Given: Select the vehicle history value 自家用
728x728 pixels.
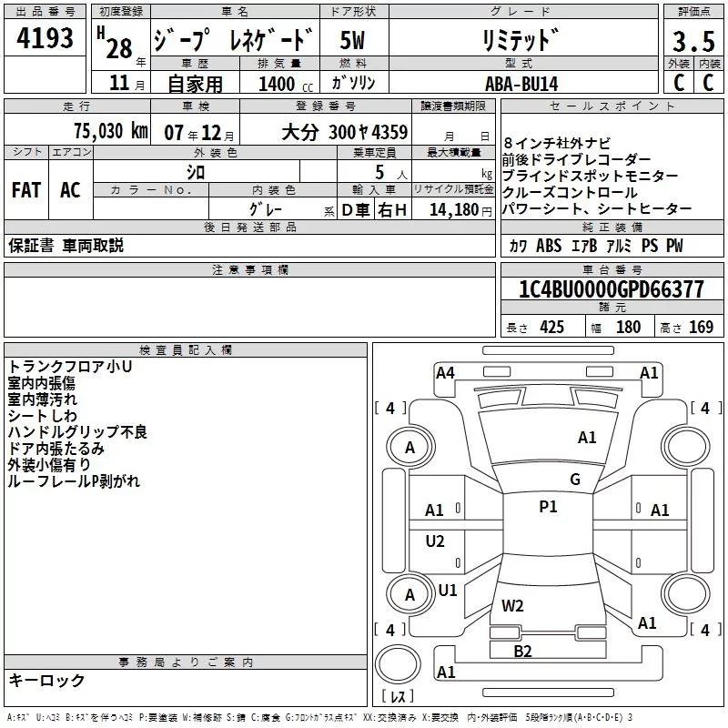Looking at the screenshot, I should pos(195,84).
